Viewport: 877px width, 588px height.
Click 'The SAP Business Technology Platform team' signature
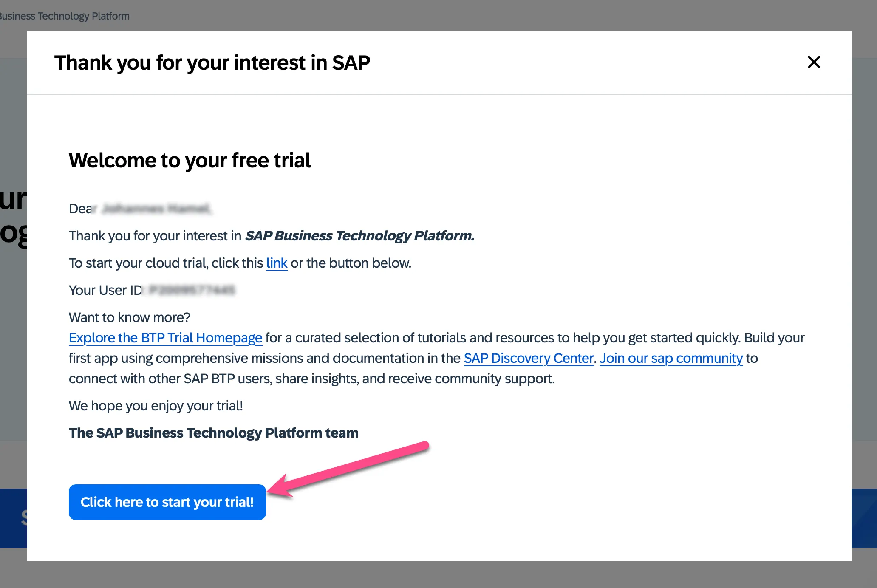pyautogui.click(x=213, y=433)
